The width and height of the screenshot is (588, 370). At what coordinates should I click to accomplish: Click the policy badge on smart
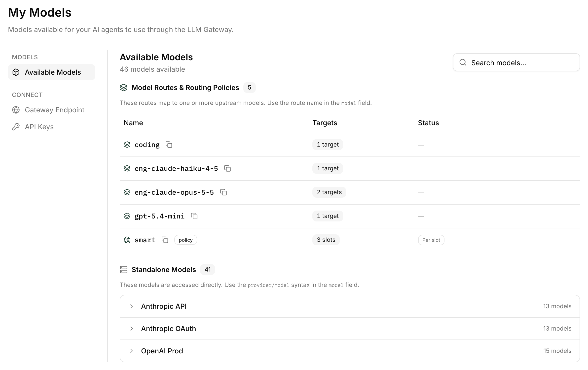[186, 240]
